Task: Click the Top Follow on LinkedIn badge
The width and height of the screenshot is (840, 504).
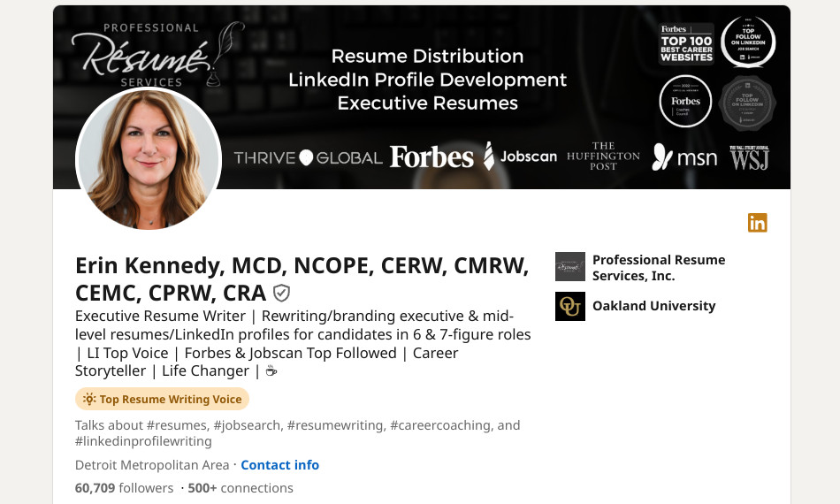Action: point(748,42)
